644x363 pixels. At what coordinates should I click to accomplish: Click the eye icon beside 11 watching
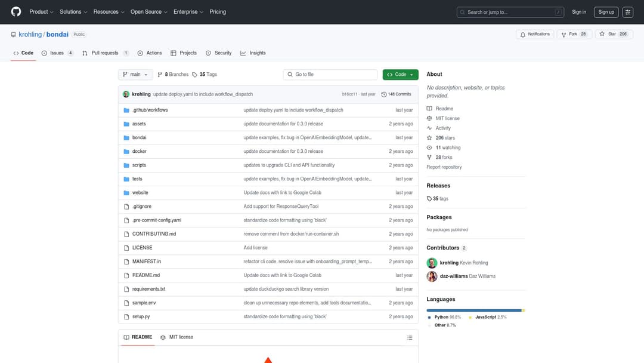pos(429,147)
